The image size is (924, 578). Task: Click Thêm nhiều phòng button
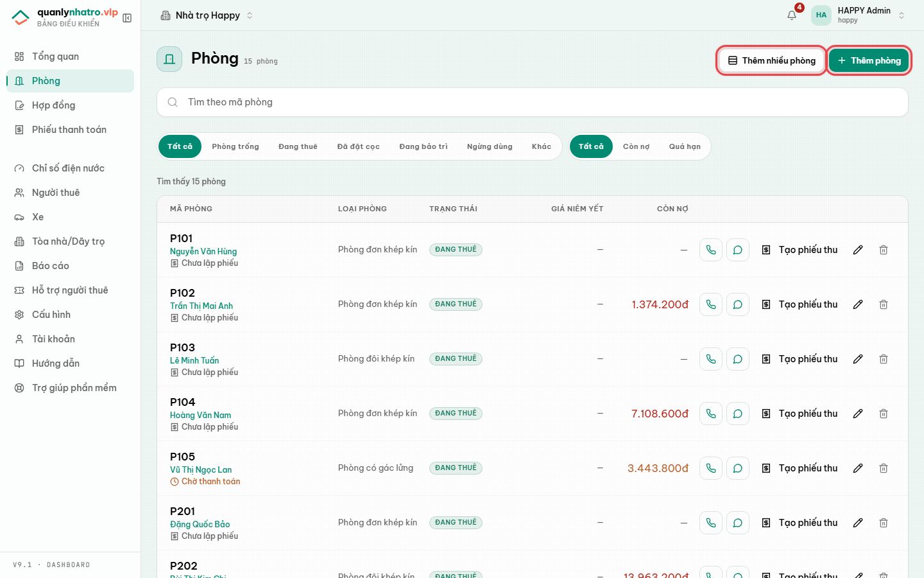click(771, 60)
